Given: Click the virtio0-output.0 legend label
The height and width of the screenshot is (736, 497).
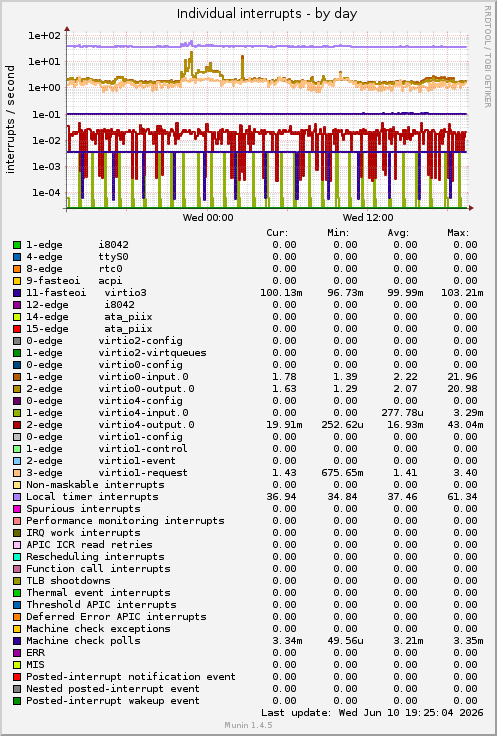Looking at the screenshot, I should pyautogui.click(x=146, y=389).
